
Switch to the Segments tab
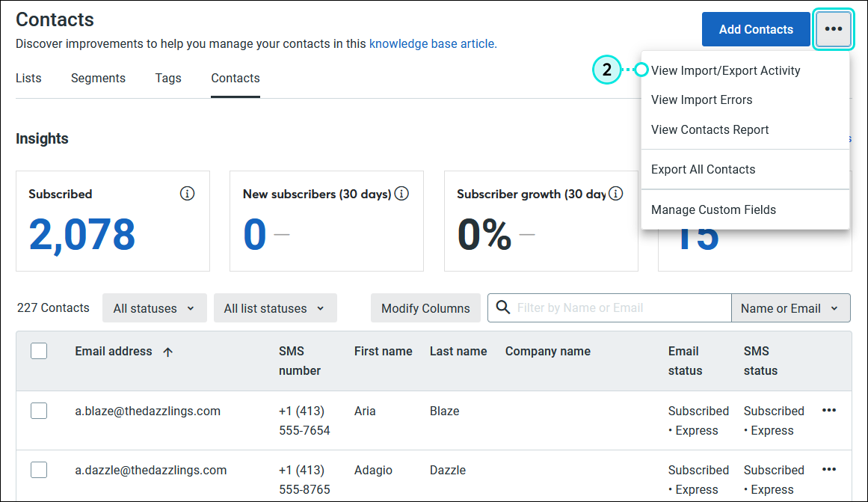click(98, 78)
